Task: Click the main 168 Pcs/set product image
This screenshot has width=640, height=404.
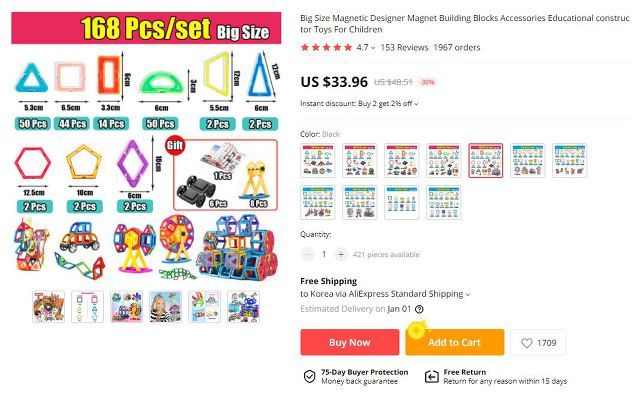Action: pyautogui.click(x=146, y=148)
